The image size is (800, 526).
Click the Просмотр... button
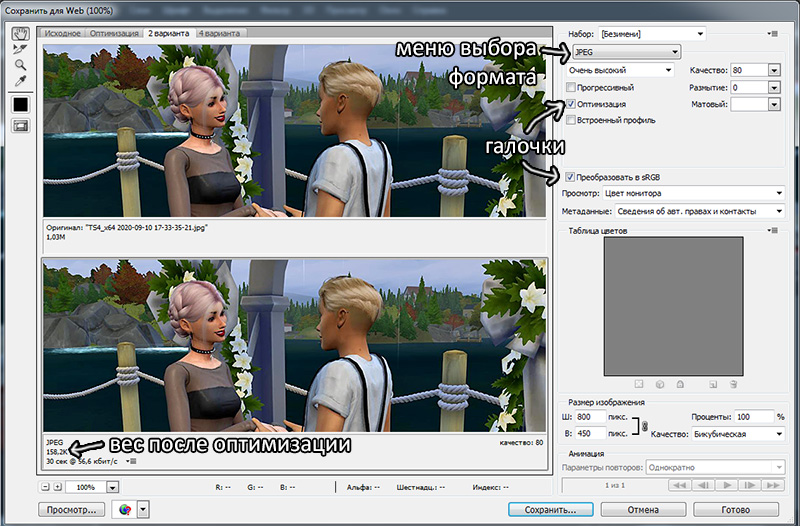coord(71,510)
